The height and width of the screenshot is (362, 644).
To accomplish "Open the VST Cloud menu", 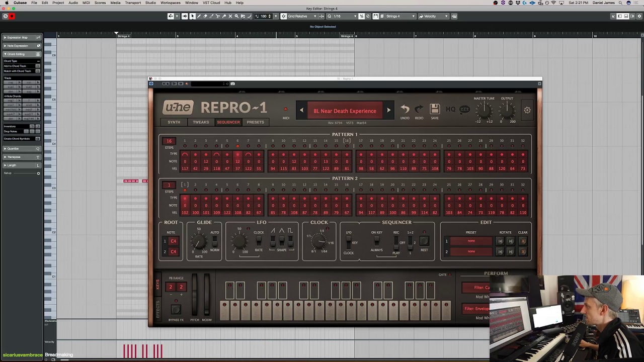I will [x=211, y=3].
